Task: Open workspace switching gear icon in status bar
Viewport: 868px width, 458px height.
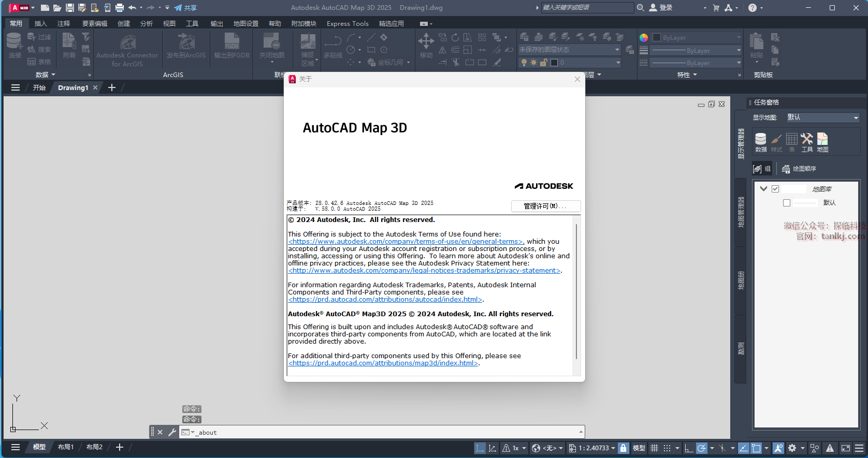Action: point(792,448)
